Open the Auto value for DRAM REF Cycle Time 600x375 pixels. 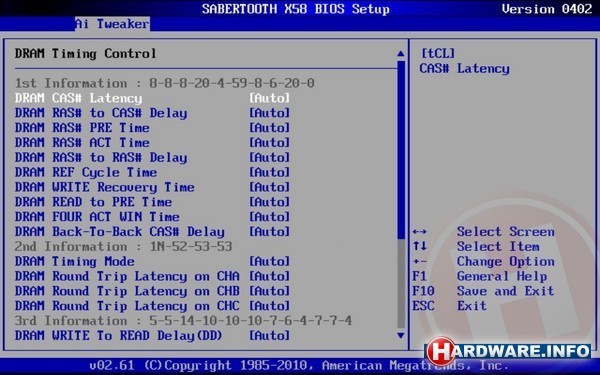[x=269, y=172]
